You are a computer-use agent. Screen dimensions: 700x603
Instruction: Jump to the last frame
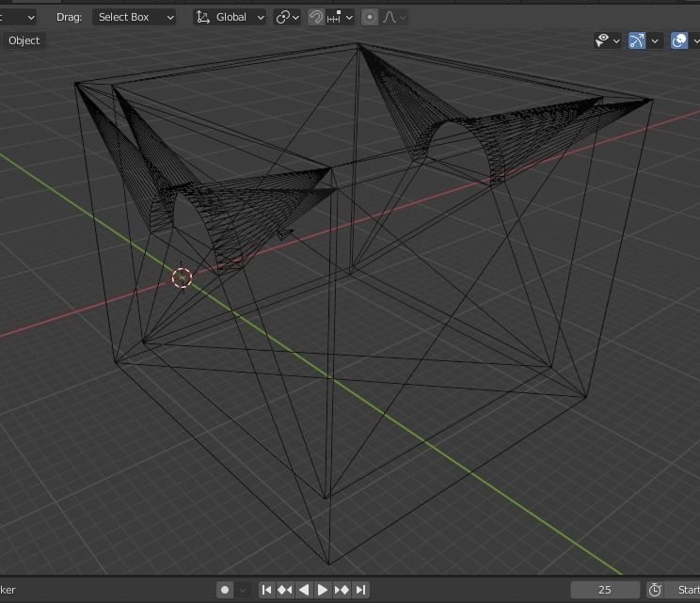coord(360,590)
